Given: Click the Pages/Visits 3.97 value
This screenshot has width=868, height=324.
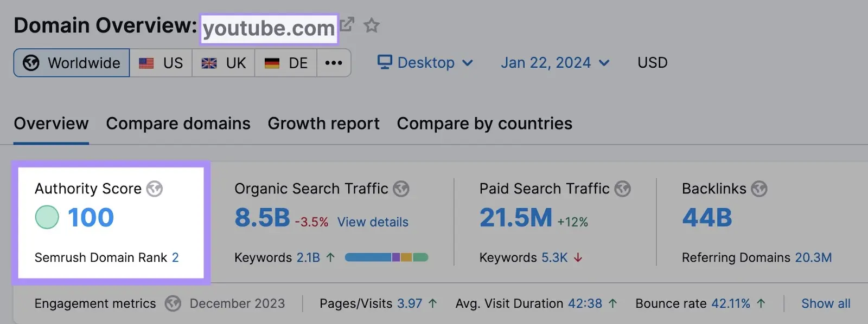Looking at the screenshot, I should tap(410, 303).
